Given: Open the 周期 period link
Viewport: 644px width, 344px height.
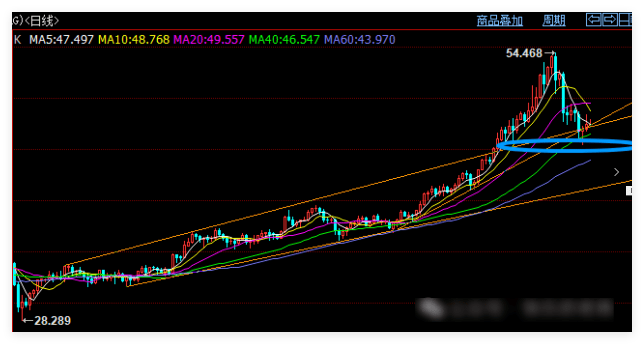Looking at the screenshot, I should coord(554,21).
